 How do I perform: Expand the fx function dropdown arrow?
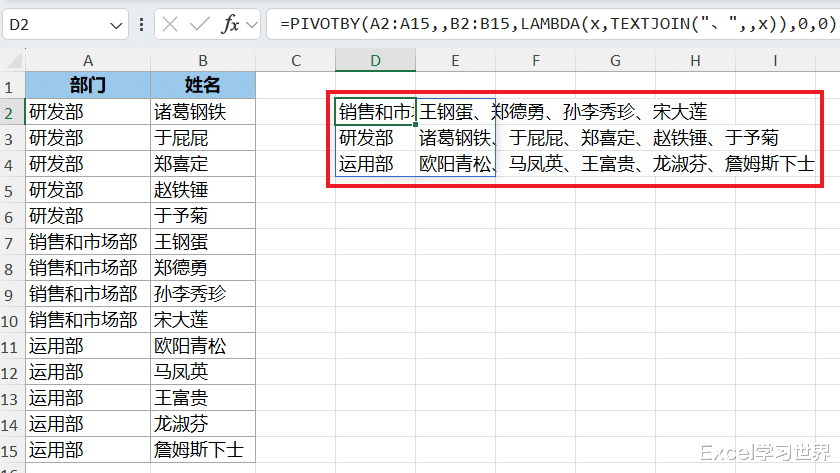pyautogui.click(x=252, y=25)
